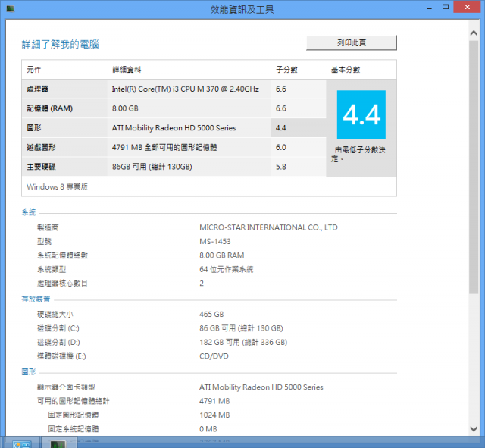This screenshot has width=485, height=448.
Task: Click the 8.00 GB memory detail cell
Action: 125,108
